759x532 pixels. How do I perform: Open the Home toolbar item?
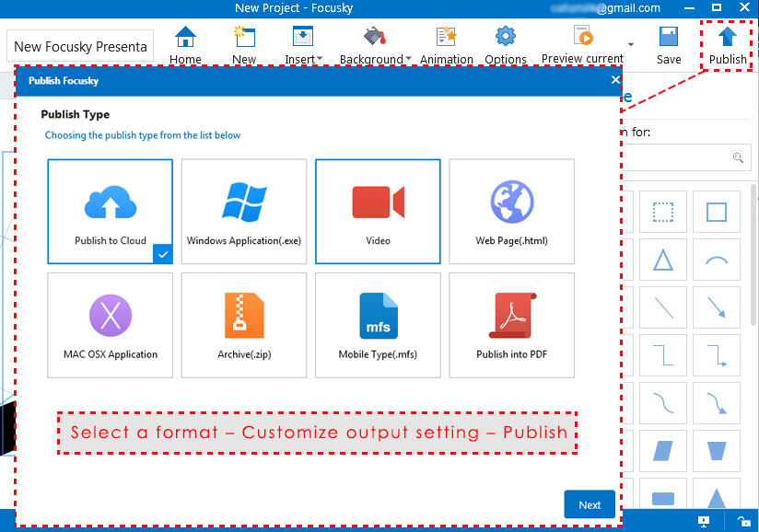pos(185,45)
